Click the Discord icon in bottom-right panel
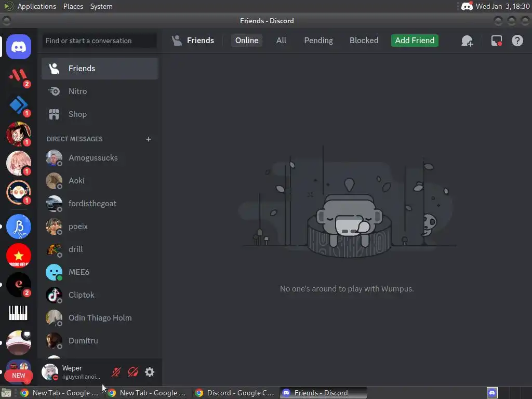The image size is (532, 399). [492, 393]
